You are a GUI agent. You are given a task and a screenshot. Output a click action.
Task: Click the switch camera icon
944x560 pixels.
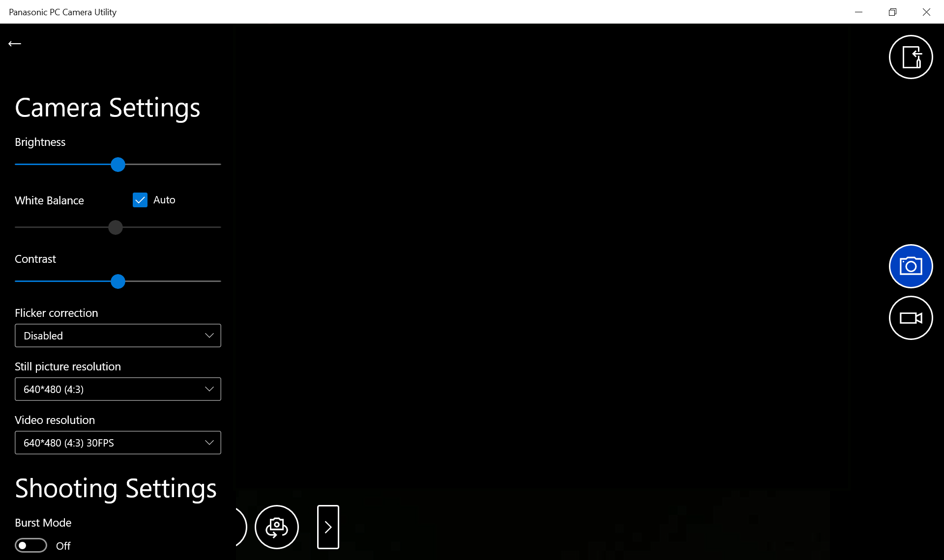[277, 527]
